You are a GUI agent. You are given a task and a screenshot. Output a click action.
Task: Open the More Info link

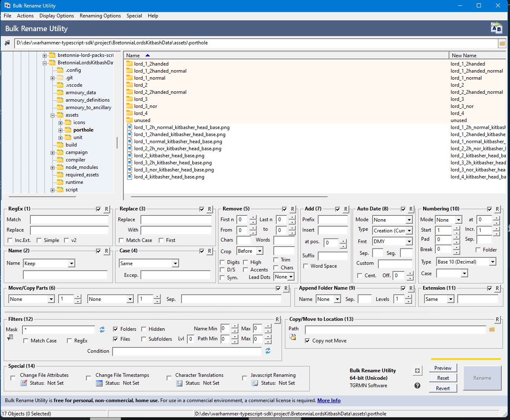click(329, 400)
